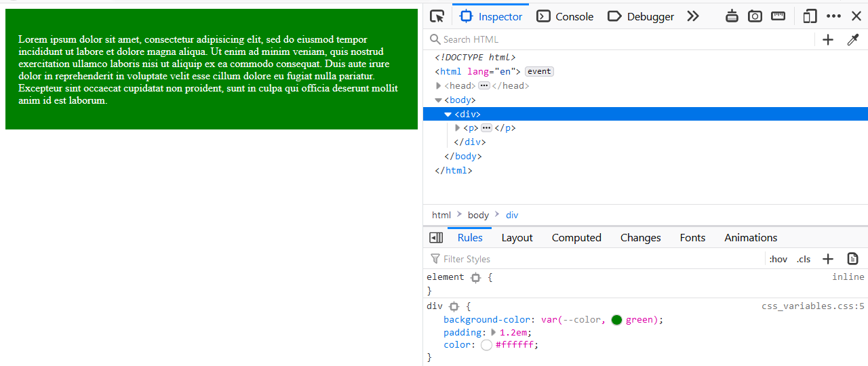Open the DevTools three-dots options menu
This screenshot has height=366, width=868.
[833, 16]
